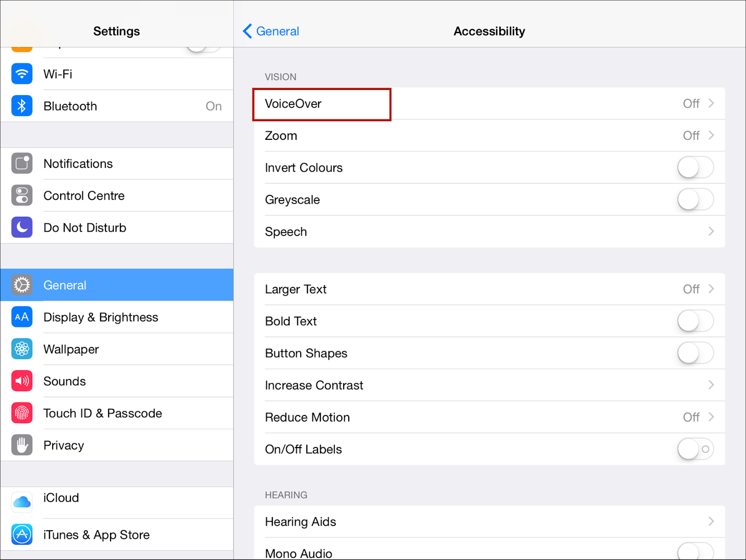Open the Privacy settings item
The width and height of the screenshot is (746, 560).
click(64, 445)
